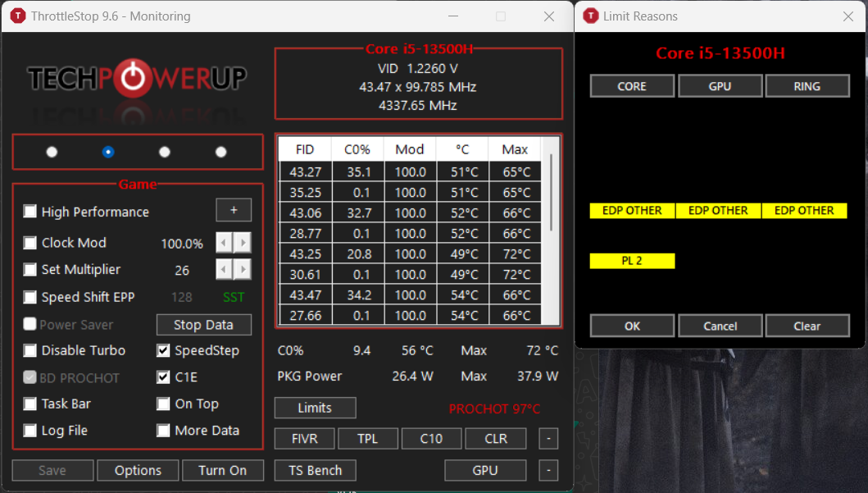Image resolution: width=868 pixels, height=493 pixels.
Task: Click the yellow PL 2 indicator
Action: point(632,261)
